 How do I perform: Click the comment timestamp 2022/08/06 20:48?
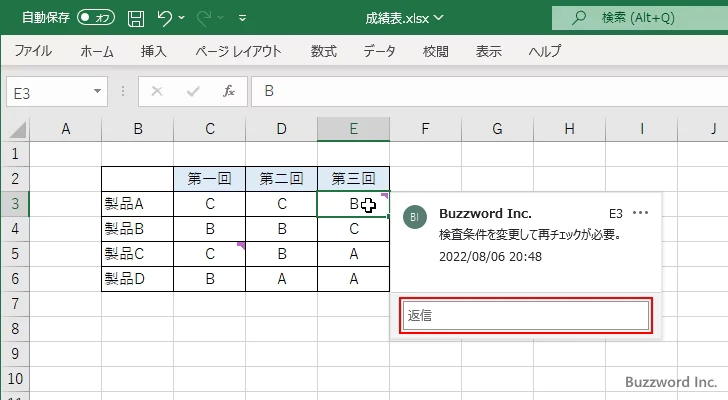[x=490, y=257]
